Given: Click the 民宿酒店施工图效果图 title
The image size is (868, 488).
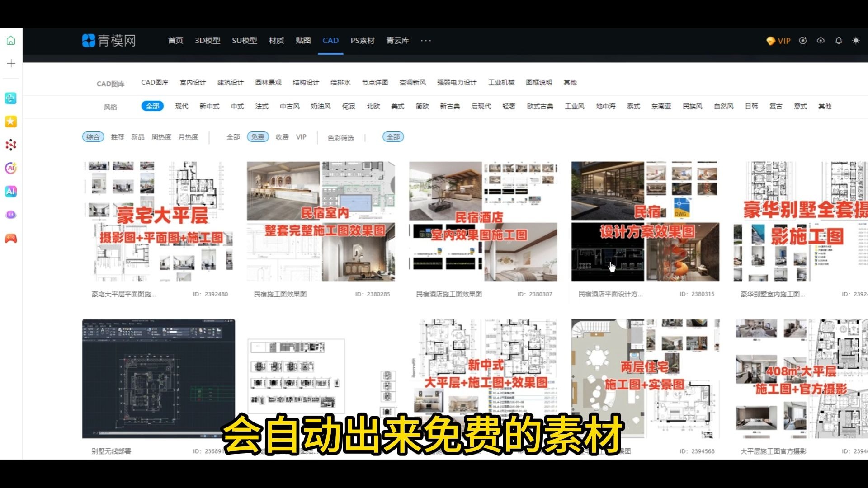Looking at the screenshot, I should point(449,294).
